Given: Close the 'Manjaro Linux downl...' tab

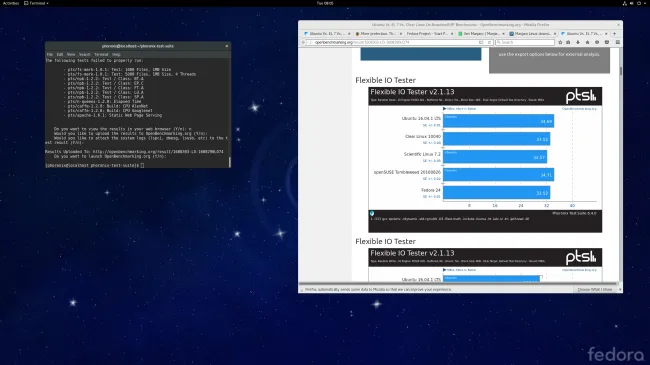Looking at the screenshot, I should pos(555,34).
